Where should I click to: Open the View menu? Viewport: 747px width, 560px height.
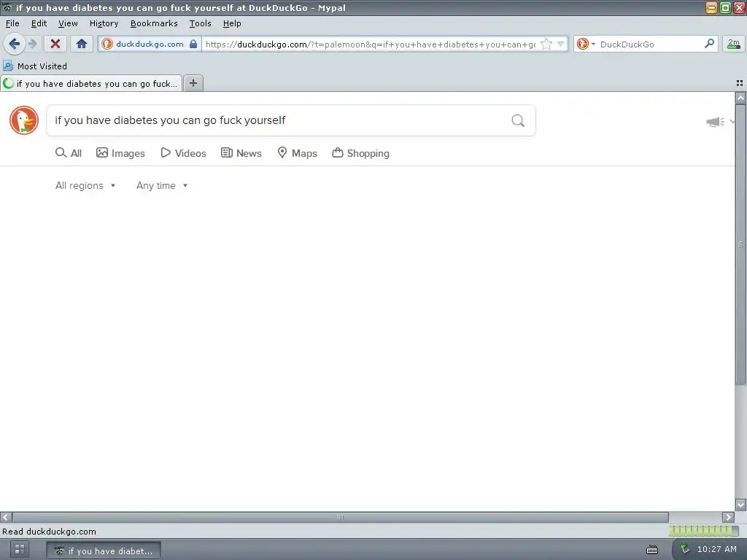coord(68,23)
